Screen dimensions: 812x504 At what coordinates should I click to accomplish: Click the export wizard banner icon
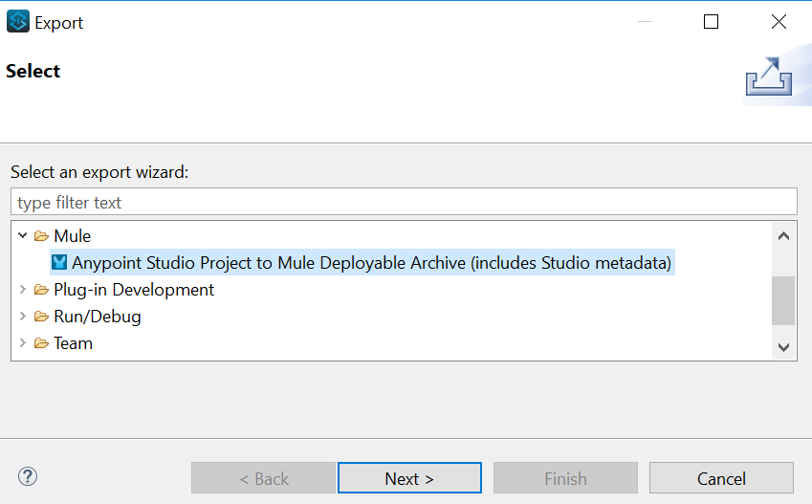click(768, 77)
